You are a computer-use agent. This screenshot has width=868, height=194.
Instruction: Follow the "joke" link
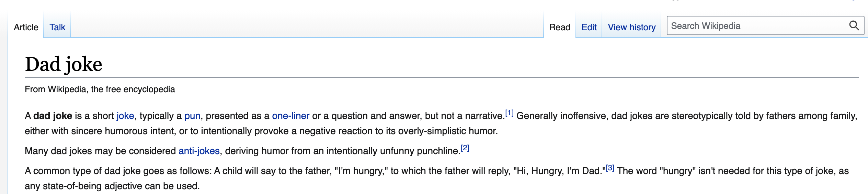(125, 116)
